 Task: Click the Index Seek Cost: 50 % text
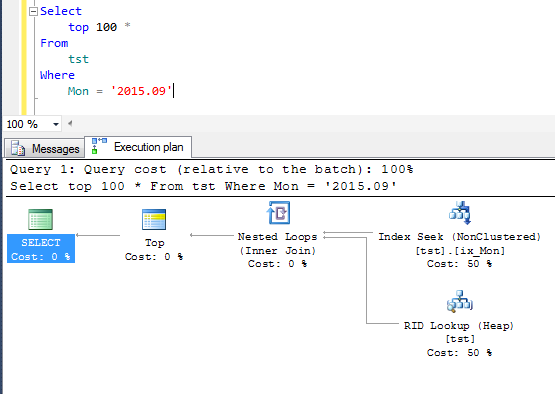pos(459,264)
